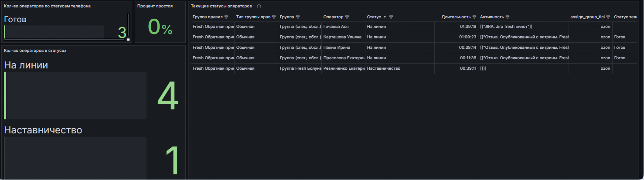Open the Статус column filter icon
The width and height of the screenshot is (644, 180).
(x=391, y=17)
